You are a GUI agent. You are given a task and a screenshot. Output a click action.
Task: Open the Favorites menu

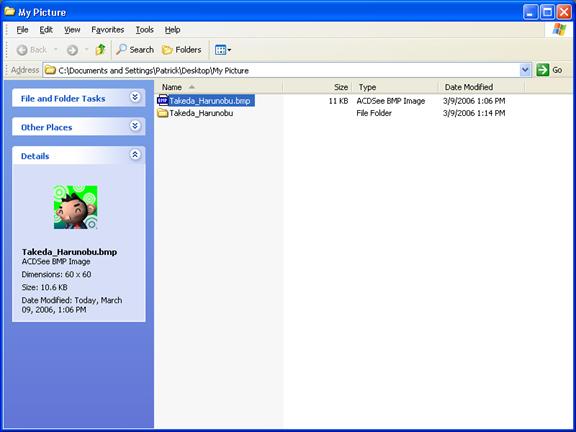click(x=108, y=30)
